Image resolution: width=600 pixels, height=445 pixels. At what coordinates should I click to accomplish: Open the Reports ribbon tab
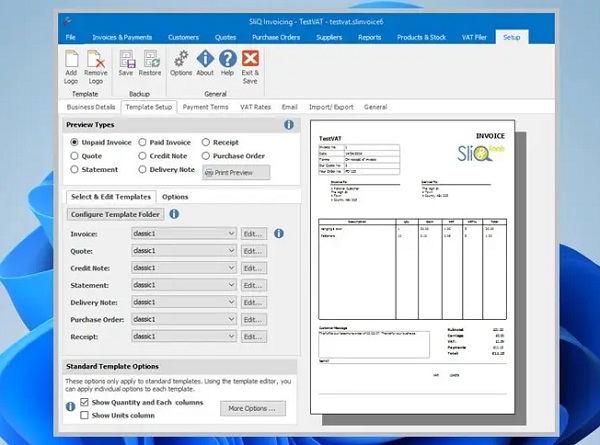pyautogui.click(x=369, y=37)
